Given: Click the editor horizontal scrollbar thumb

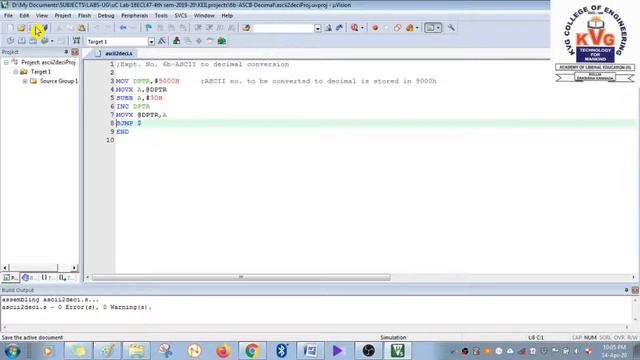Looking at the screenshot, I should pyautogui.click(x=241, y=277).
